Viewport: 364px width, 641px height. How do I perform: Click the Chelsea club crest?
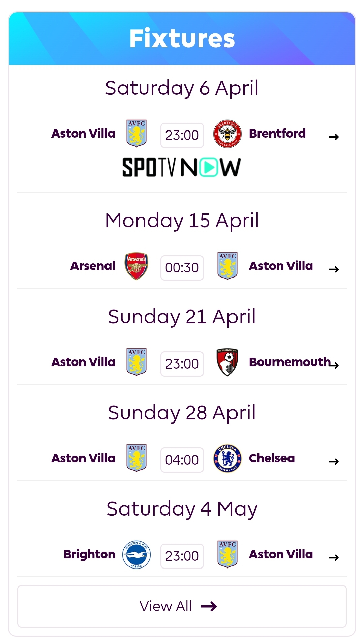click(x=227, y=458)
